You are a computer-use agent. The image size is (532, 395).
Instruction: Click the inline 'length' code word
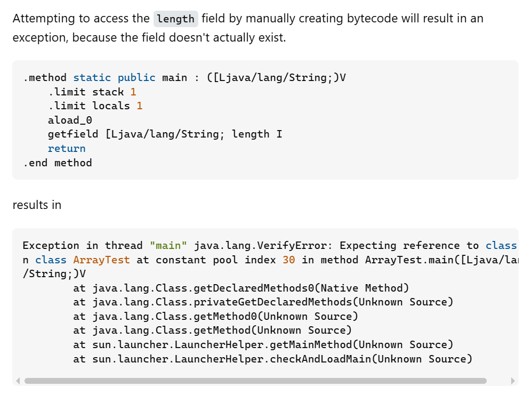(176, 19)
